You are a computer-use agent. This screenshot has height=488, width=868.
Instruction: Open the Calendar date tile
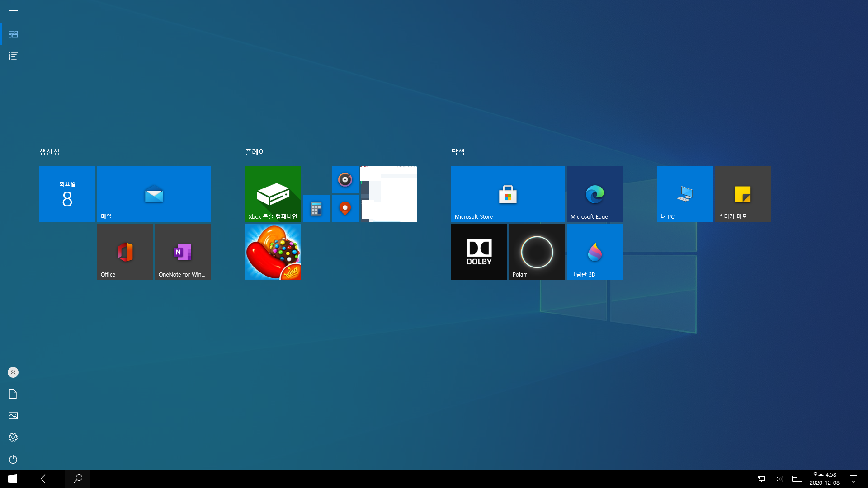[x=67, y=194]
